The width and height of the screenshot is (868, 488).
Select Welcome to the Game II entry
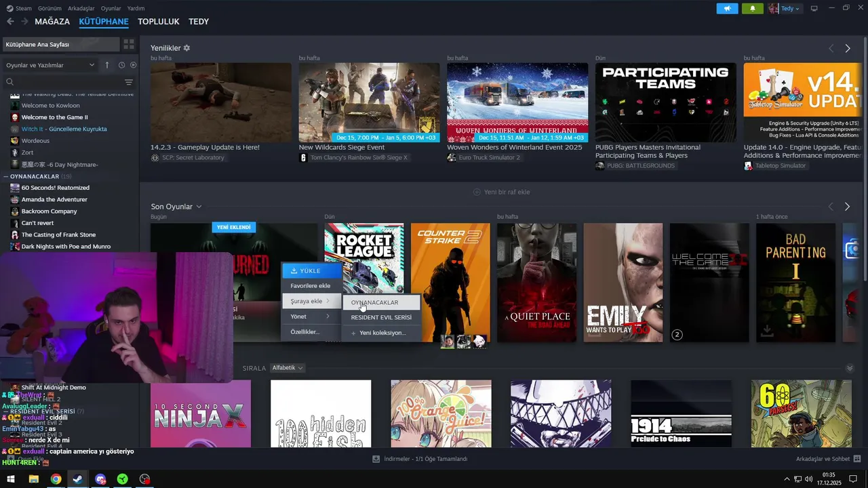(54, 117)
